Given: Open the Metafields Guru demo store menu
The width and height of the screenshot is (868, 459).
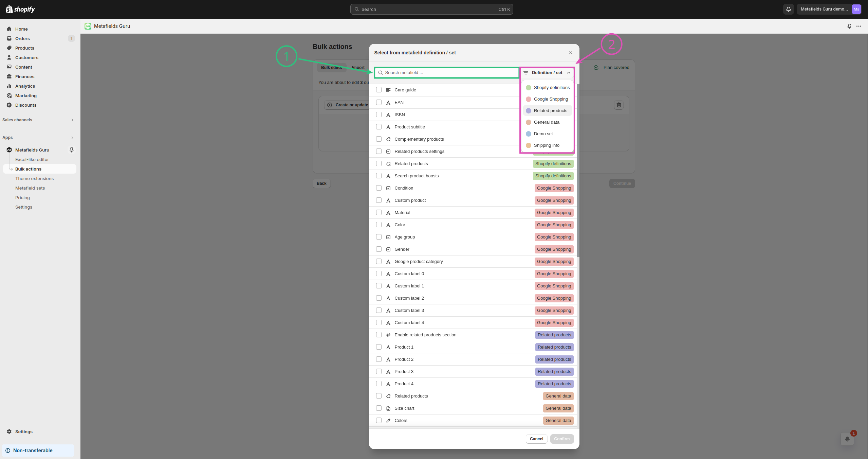Looking at the screenshot, I should click(830, 9).
